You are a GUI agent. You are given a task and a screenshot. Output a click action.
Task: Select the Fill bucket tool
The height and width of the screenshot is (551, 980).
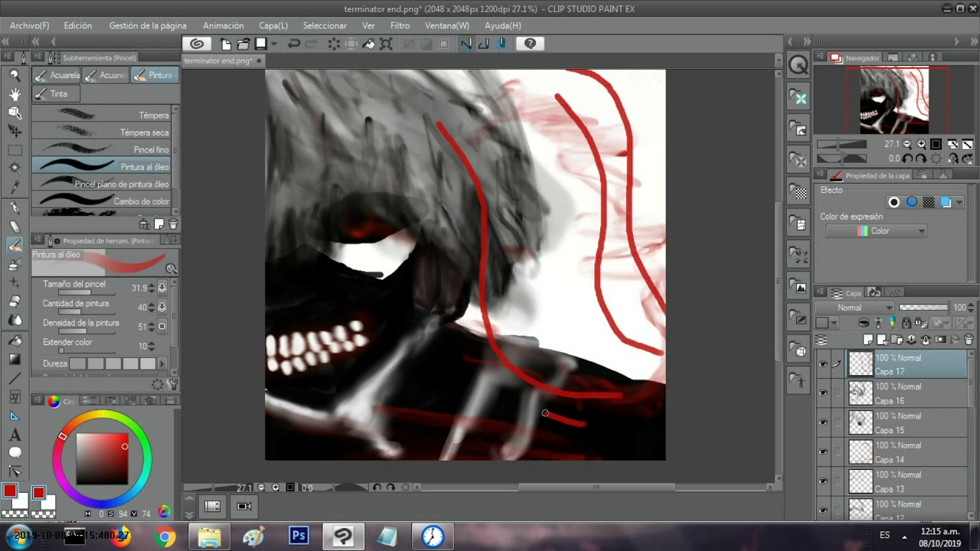[x=15, y=340]
